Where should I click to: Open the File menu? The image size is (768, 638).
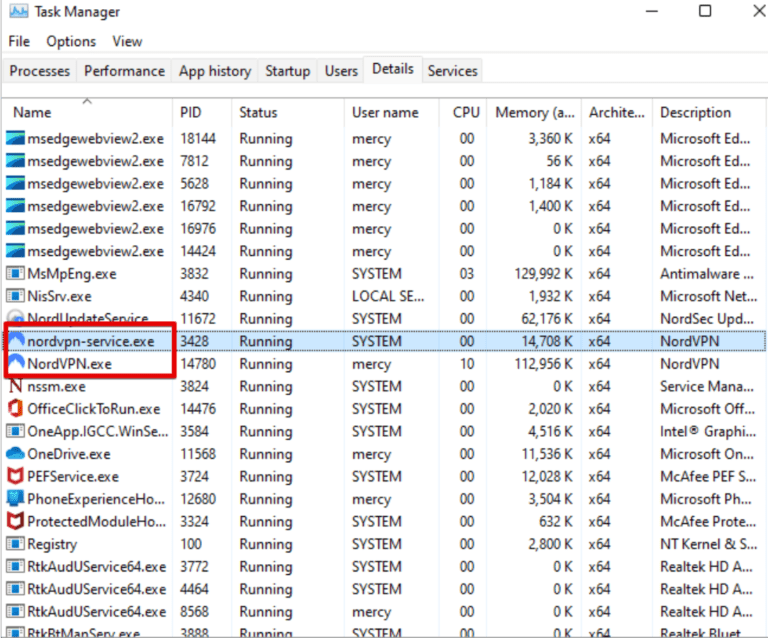point(19,42)
